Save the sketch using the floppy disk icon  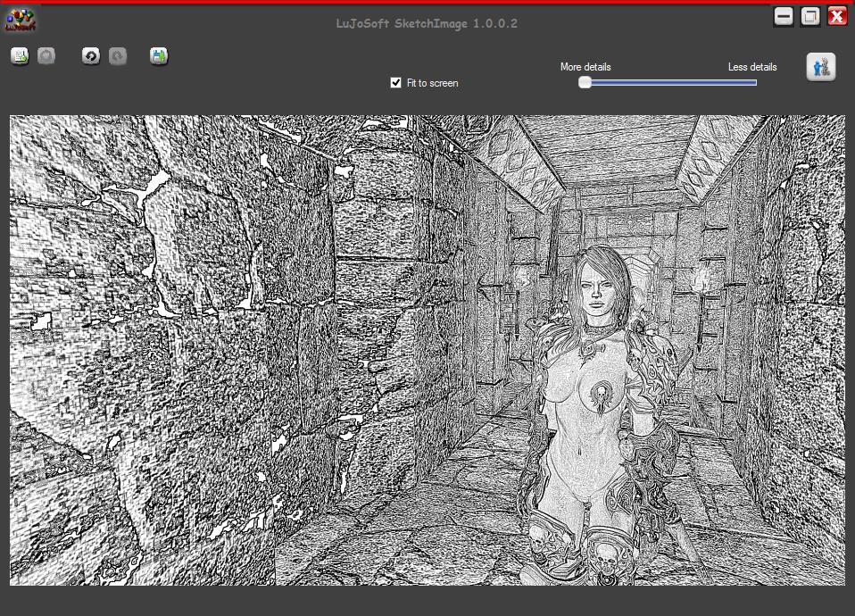tap(159, 55)
